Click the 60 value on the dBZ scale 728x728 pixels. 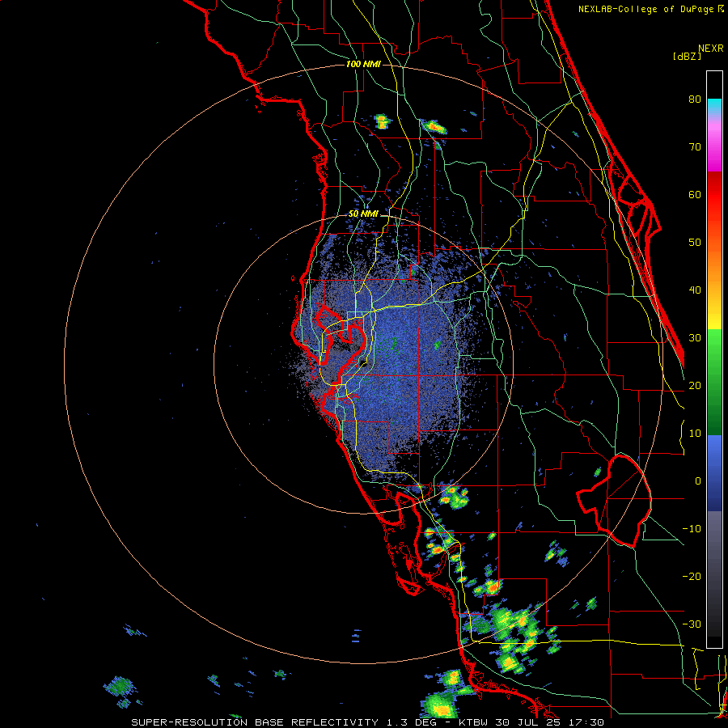tap(695, 194)
